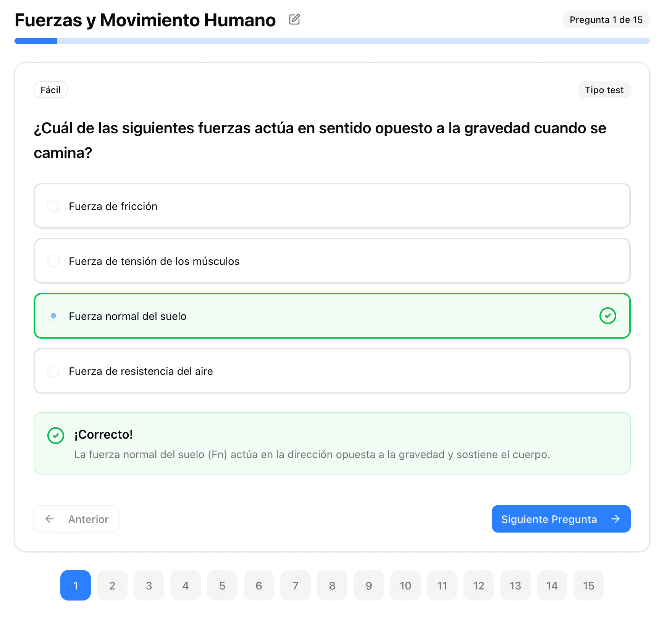The height and width of the screenshot is (620, 672).
Task: Click the checkmark icon in the ¡Correcto! feedback box
Action: pos(56,435)
